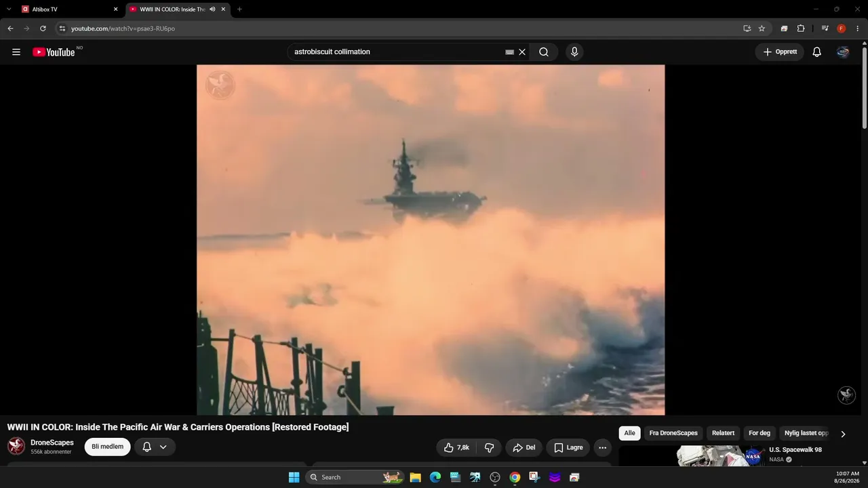The image size is (868, 488).
Task: Show more filter chips with the right arrow
Action: [x=843, y=434]
